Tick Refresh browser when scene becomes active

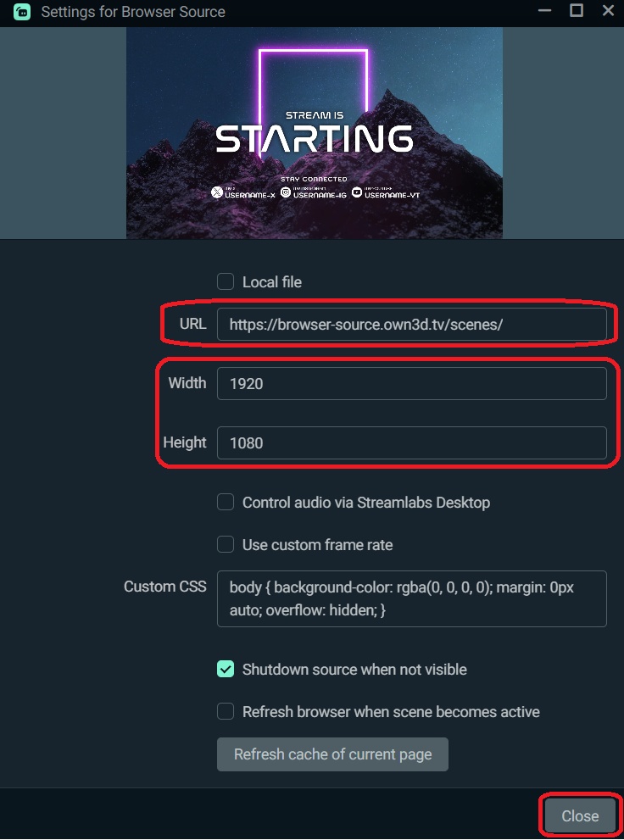[226, 712]
